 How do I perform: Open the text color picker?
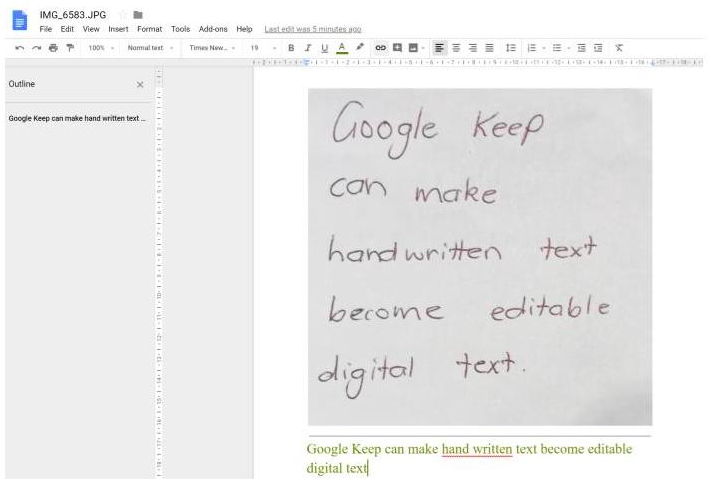tap(342, 48)
